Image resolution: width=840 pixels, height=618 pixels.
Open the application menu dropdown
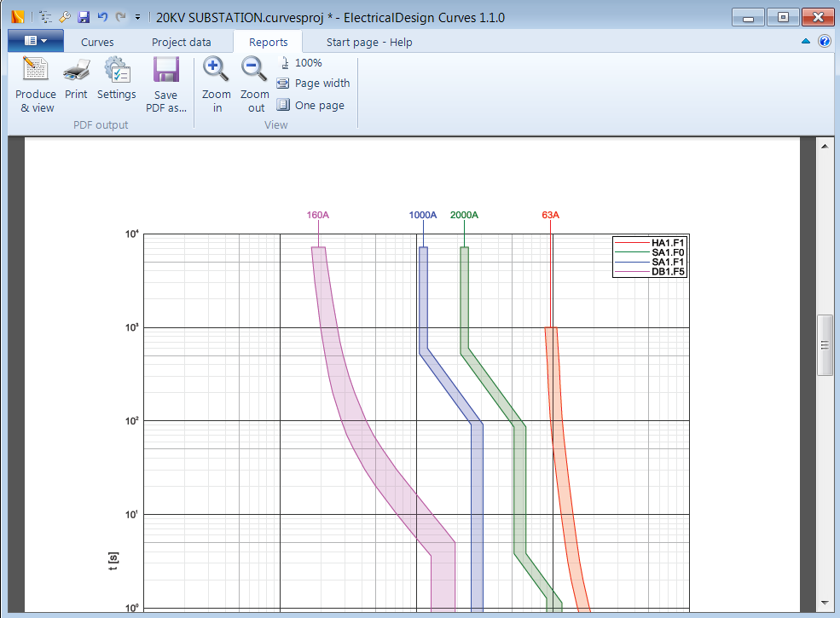tap(34, 40)
